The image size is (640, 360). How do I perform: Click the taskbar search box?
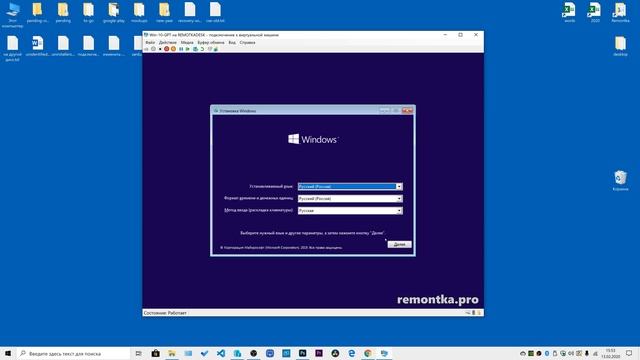73,353
